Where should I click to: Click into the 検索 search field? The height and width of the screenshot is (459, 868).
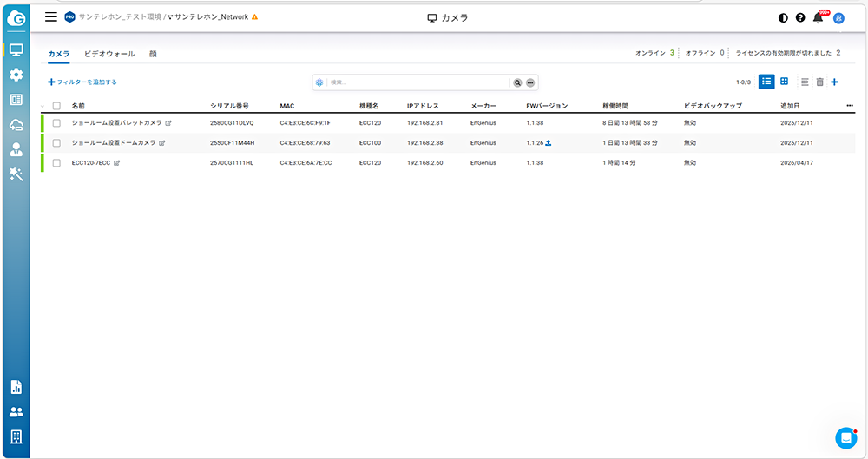[x=418, y=82]
